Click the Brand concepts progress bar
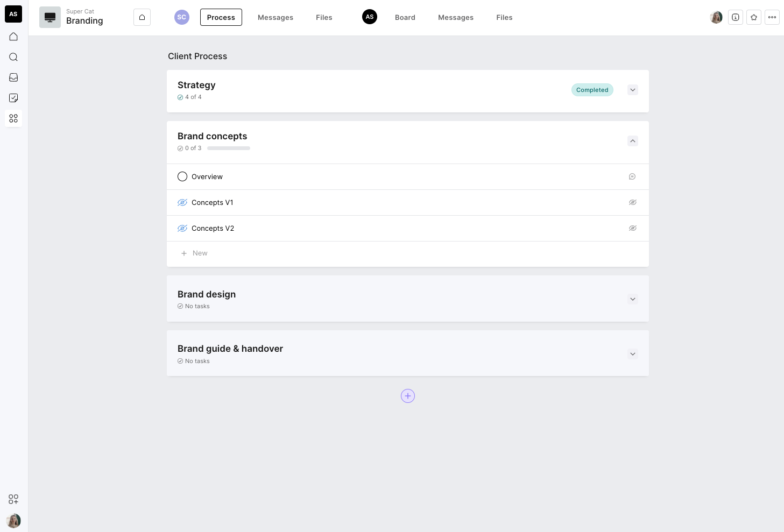 229,148
